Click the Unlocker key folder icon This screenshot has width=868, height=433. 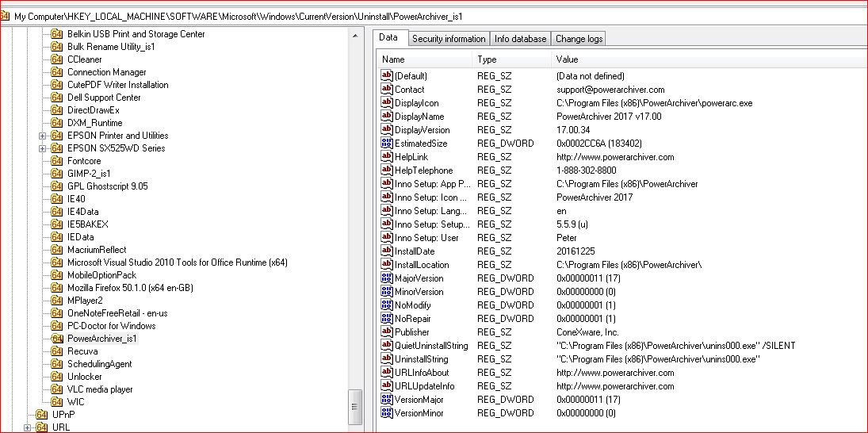(56, 377)
